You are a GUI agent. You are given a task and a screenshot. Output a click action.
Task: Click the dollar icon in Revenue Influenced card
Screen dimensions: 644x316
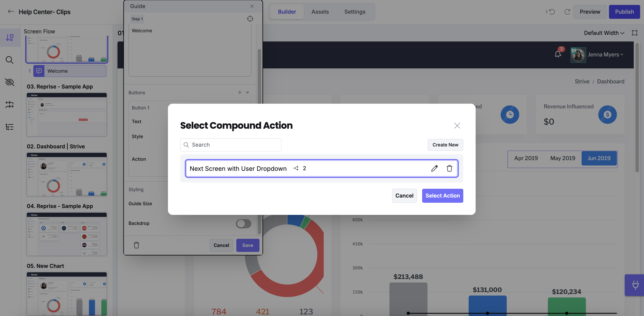coord(607,115)
